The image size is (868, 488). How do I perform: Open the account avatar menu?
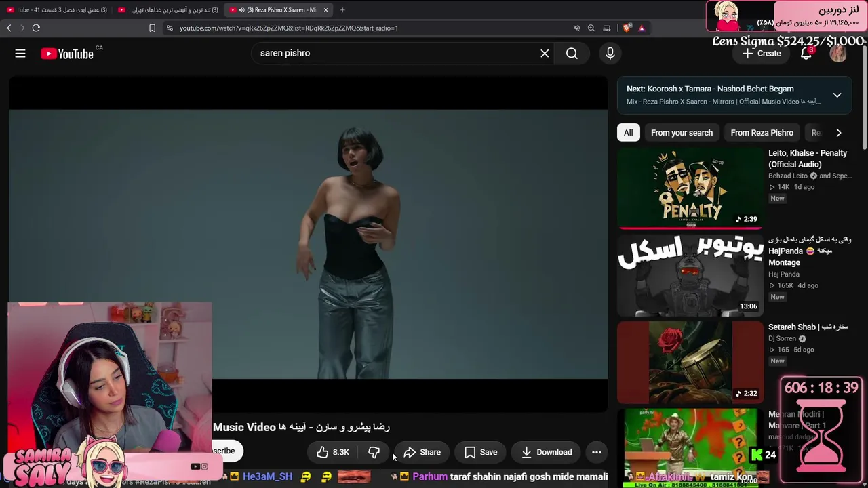[838, 54]
